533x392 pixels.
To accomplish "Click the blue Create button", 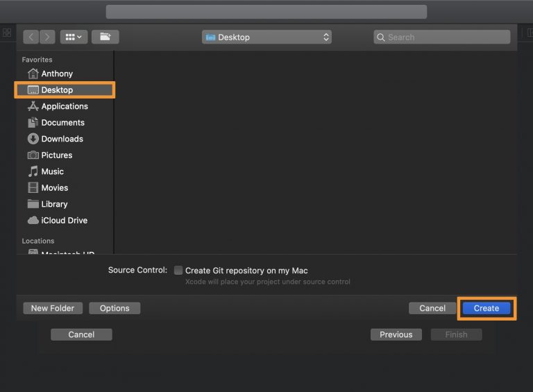I will click(x=487, y=308).
